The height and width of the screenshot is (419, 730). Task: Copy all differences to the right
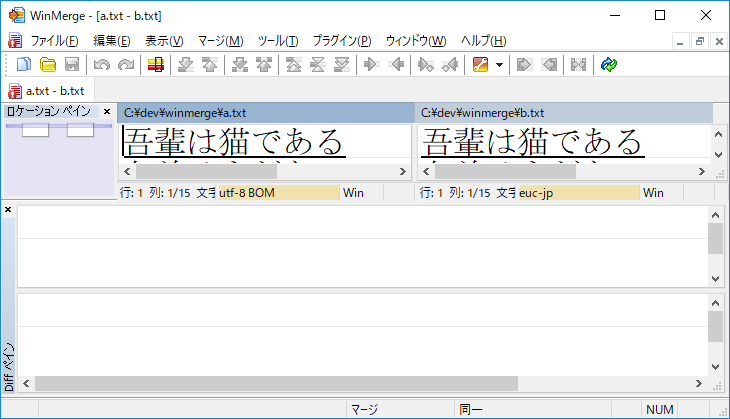coord(524,64)
